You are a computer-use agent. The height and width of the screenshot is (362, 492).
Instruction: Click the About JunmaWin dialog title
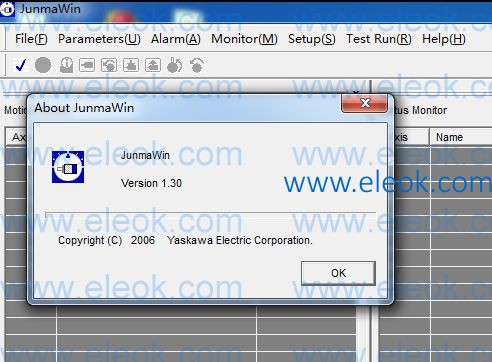click(x=84, y=108)
